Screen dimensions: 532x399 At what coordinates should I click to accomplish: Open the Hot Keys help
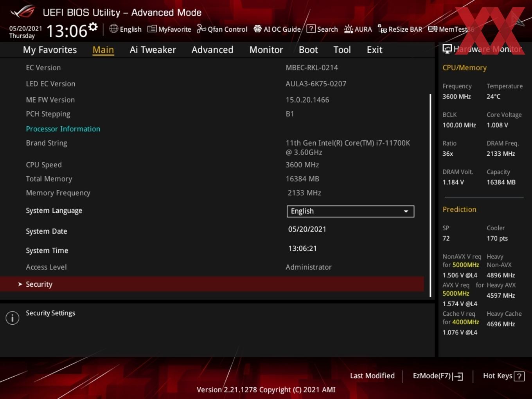pyautogui.click(x=503, y=376)
